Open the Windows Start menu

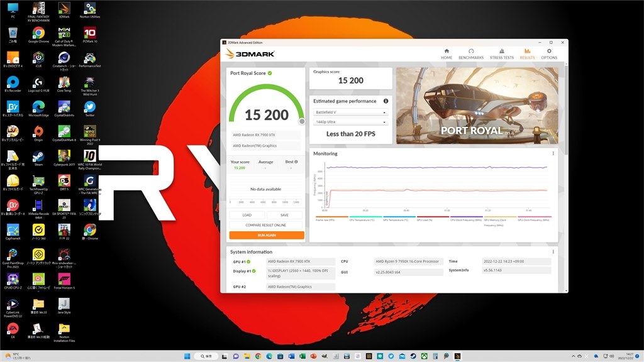point(187,356)
